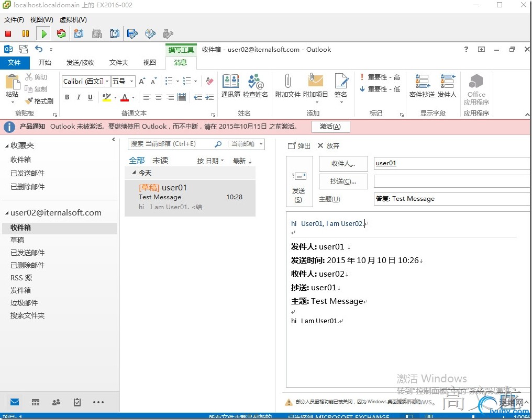Click the green play VM button
This screenshot has height=420, width=532.
pyautogui.click(x=44, y=33)
